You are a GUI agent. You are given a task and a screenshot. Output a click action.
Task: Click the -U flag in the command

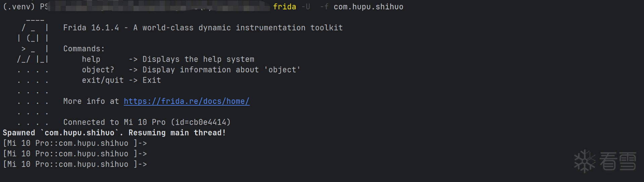coord(306,7)
